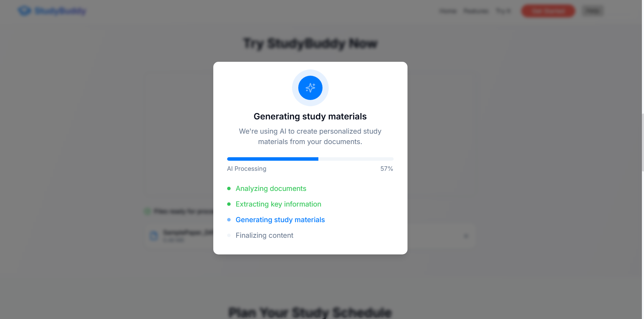Go to the Try It navigation link
The image size is (644, 319).
tap(503, 11)
